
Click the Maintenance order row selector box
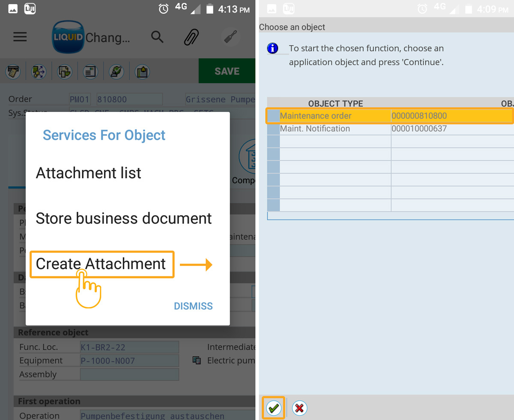[273, 116]
